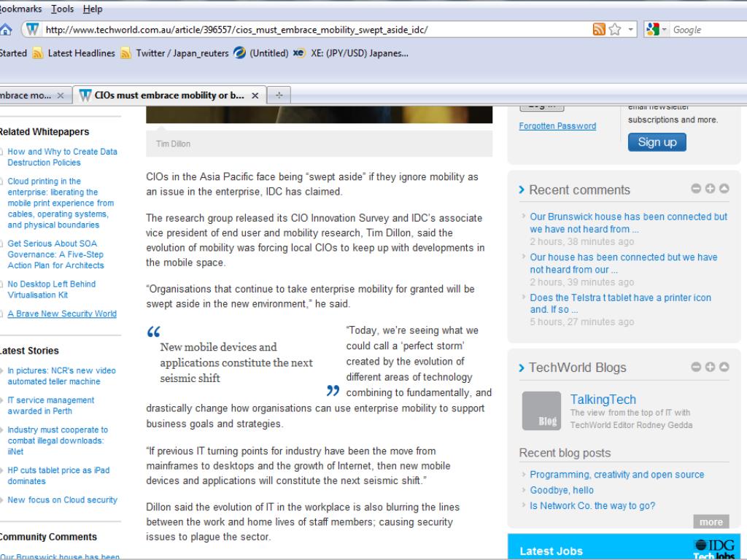Image resolution: width=747 pixels, height=560 pixels.
Task: Open the Tools menu
Action: pos(63,9)
